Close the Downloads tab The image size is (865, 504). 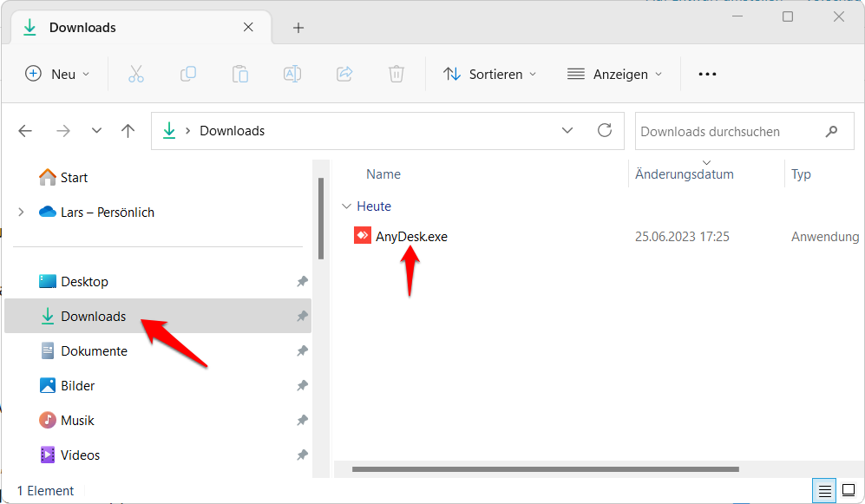click(248, 27)
